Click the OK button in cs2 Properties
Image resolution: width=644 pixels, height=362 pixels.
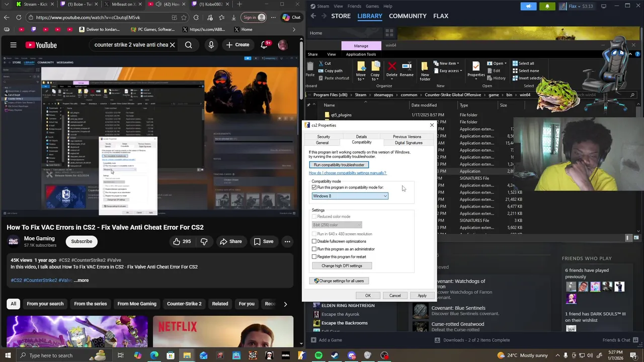tap(368, 296)
